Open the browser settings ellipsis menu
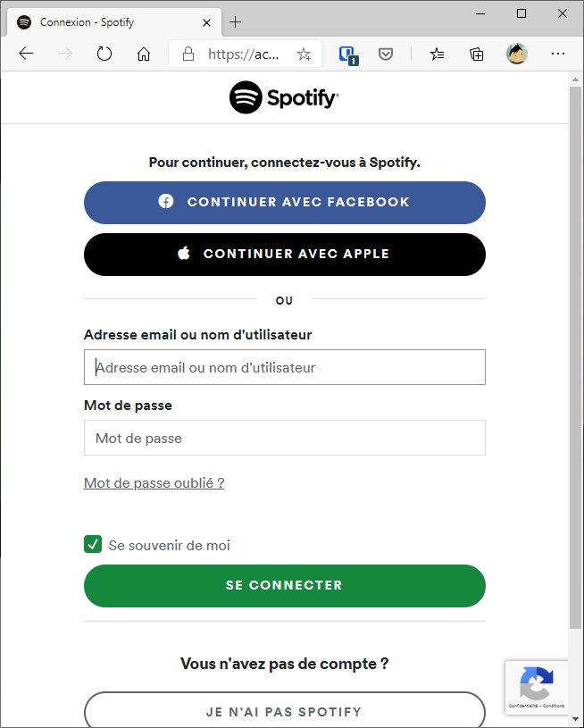584x728 pixels. [557, 54]
